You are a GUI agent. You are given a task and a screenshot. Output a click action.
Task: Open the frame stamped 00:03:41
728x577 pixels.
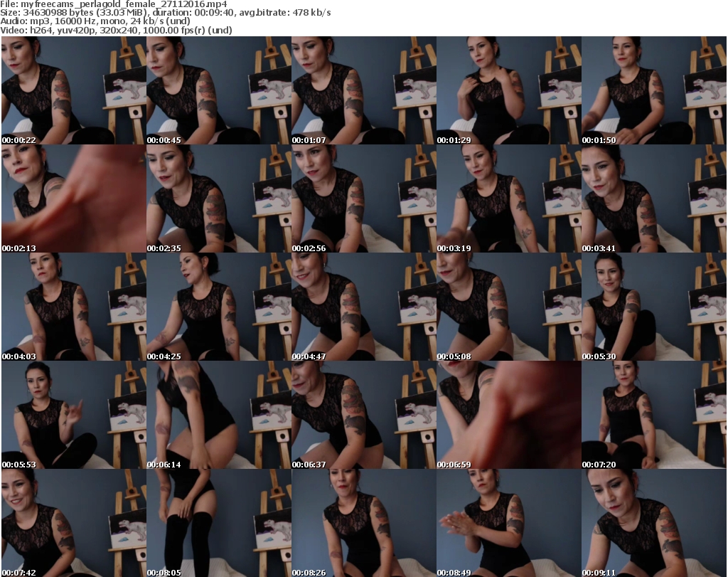point(654,198)
